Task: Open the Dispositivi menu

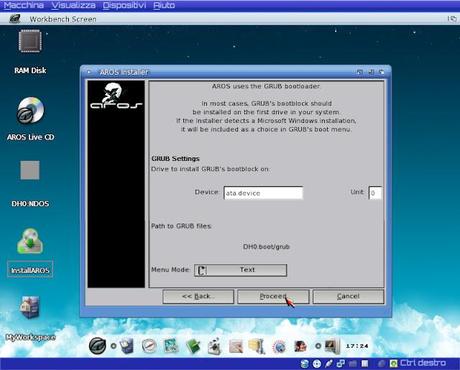Action: coord(124,5)
